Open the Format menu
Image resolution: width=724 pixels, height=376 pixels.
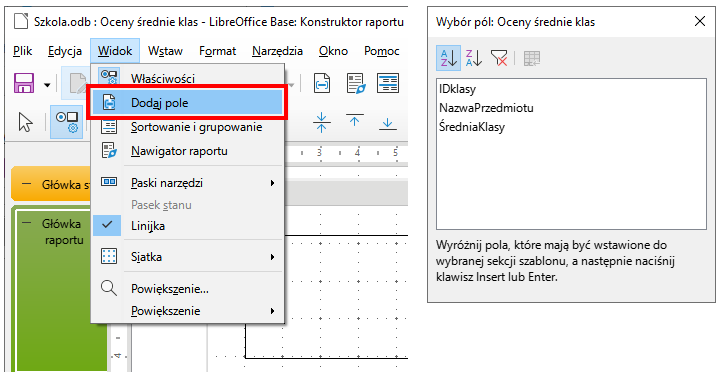217,51
